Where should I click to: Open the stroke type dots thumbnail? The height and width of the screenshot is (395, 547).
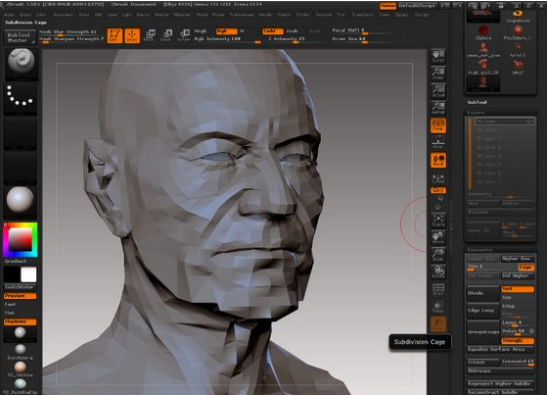(x=20, y=98)
